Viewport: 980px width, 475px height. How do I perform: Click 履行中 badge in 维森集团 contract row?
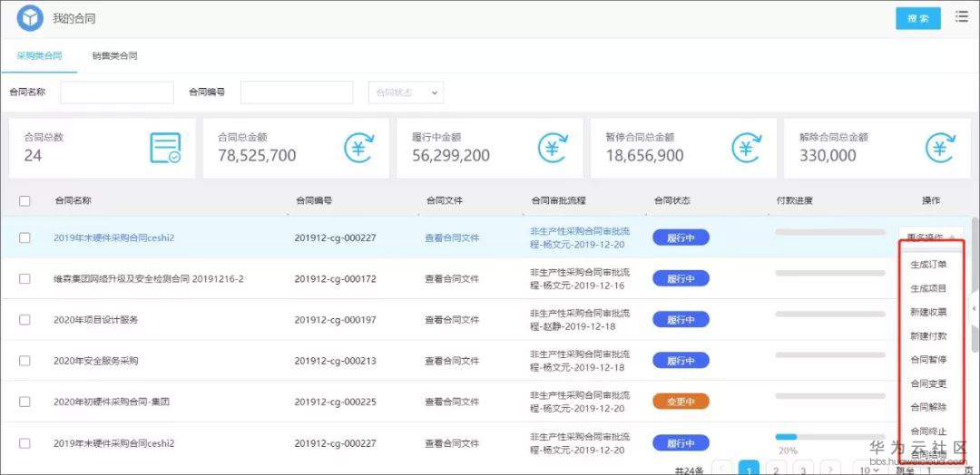click(x=681, y=278)
